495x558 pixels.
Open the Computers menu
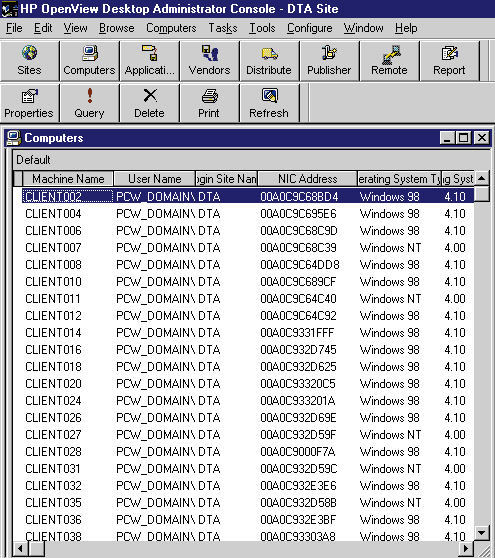tap(171, 28)
